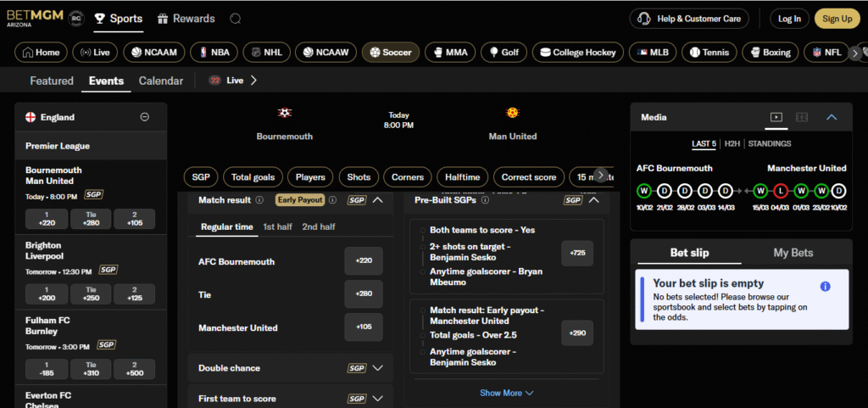
Task: Switch to My Bets tab
Action: (793, 253)
